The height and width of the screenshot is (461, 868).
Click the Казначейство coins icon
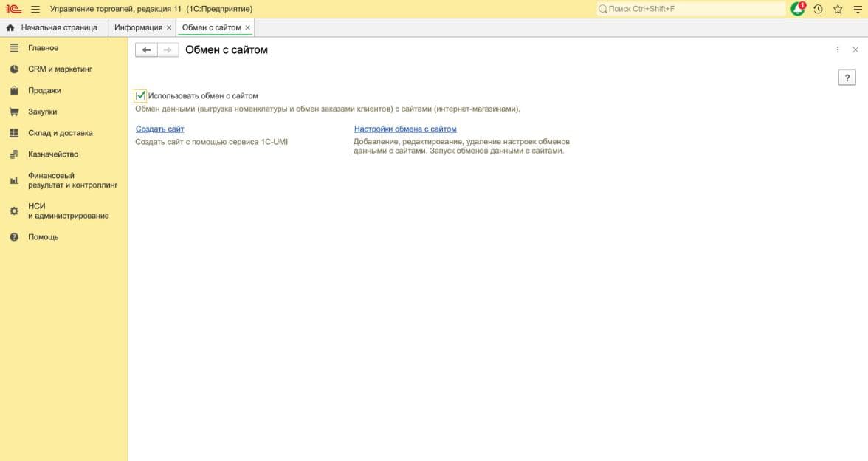(15, 154)
